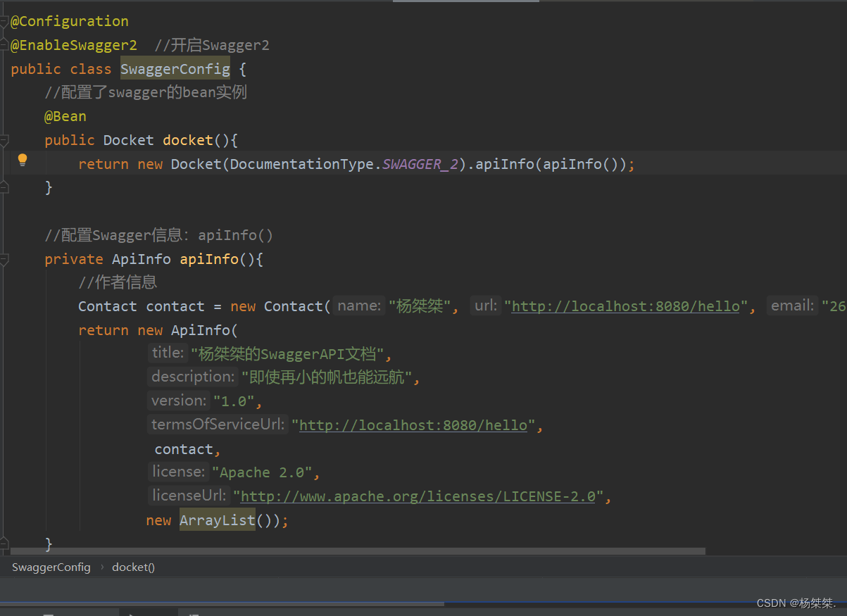The width and height of the screenshot is (847, 616).
Task: Click the bottom panel horizontal scrollbar
Action: [222, 603]
